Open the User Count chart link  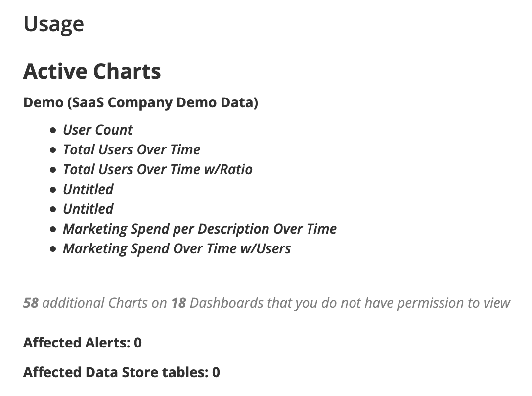pos(98,130)
